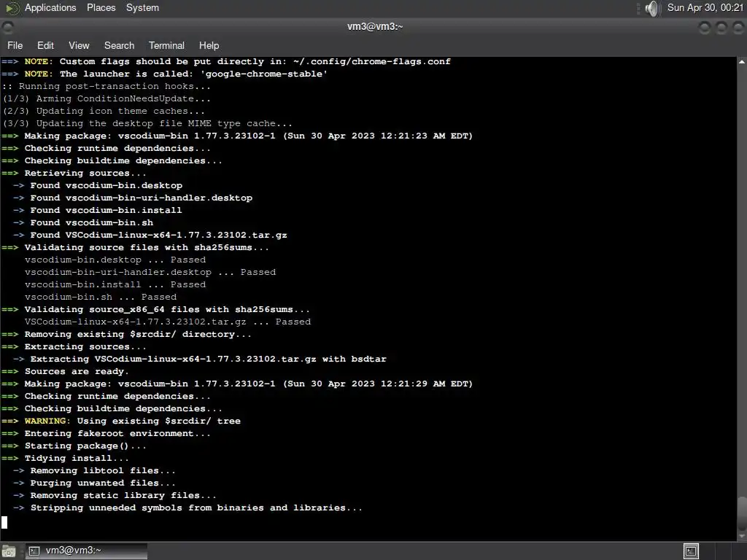Open the Terminal menu in menubar
Image resolution: width=747 pixels, height=560 pixels.
(166, 45)
